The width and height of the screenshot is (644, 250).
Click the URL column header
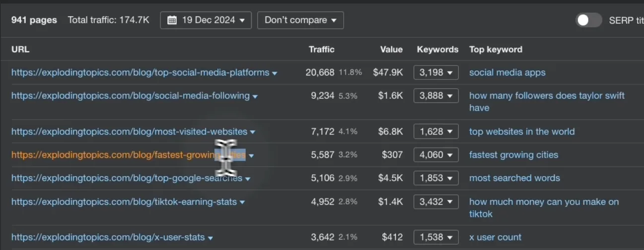[x=20, y=50]
